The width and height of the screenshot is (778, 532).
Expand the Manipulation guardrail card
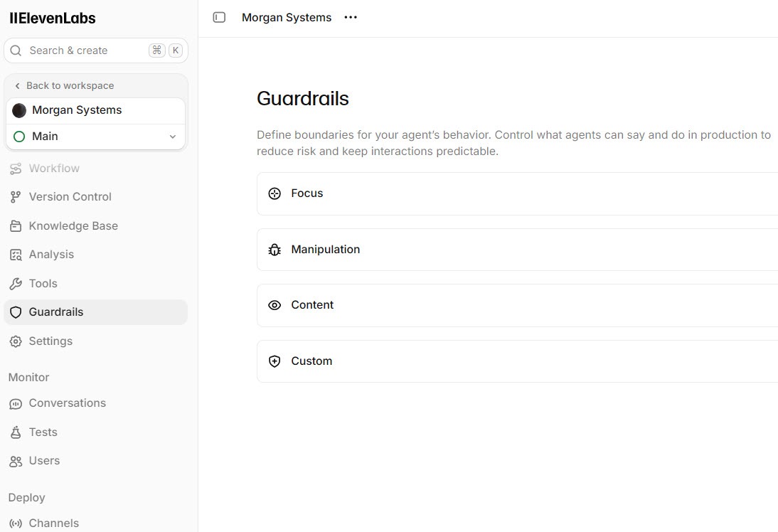coord(517,250)
